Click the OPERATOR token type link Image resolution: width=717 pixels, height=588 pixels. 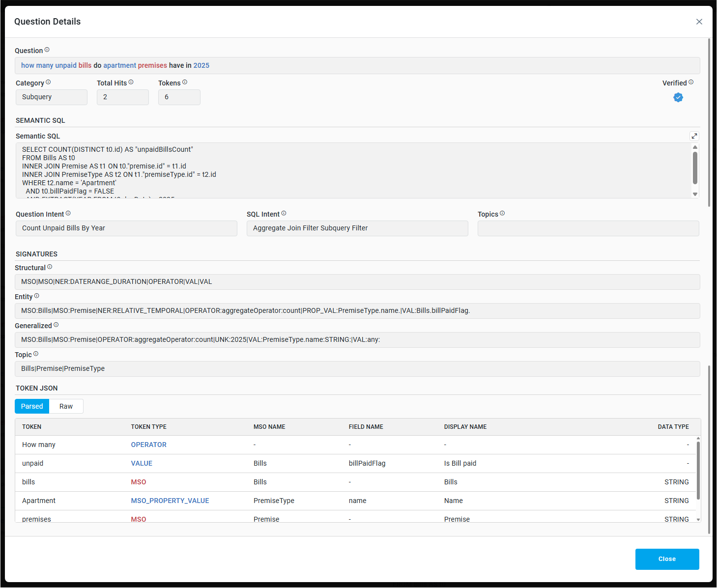[148, 445]
